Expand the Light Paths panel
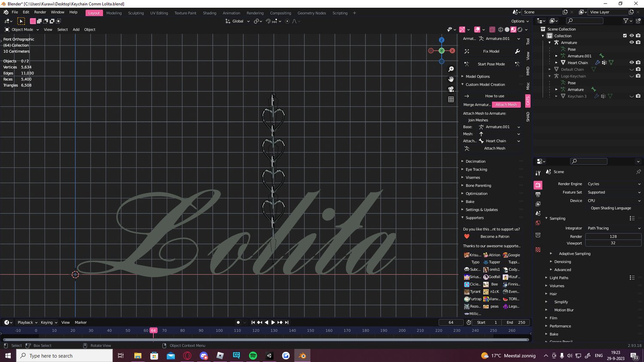This screenshot has height=362, width=644. (x=559, y=278)
